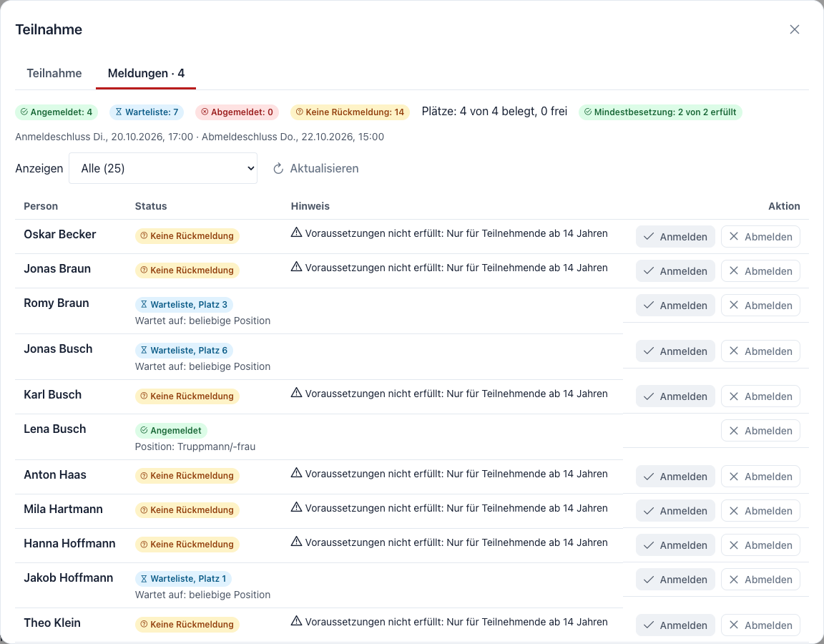Click Romy Braun's Warteliste, Platz 3 badge

tap(184, 304)
